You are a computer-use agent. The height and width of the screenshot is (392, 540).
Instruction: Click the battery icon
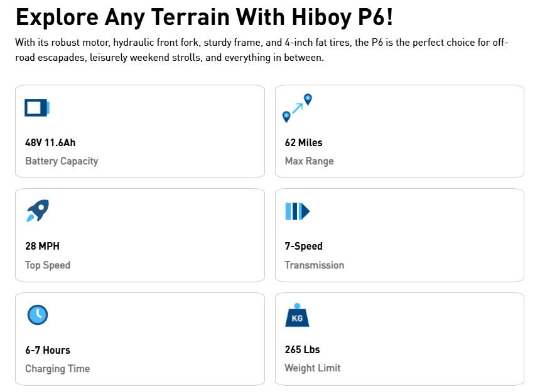(x=37, y=108)
